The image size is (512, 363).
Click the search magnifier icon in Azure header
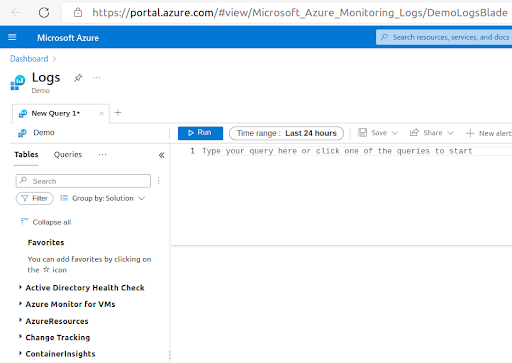tap(384, 37)
